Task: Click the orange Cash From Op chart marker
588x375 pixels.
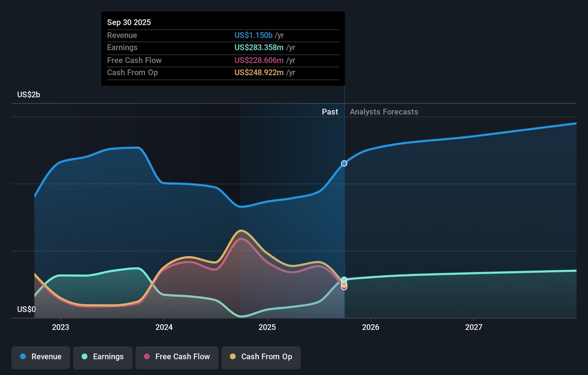Action: click(344, 284)
